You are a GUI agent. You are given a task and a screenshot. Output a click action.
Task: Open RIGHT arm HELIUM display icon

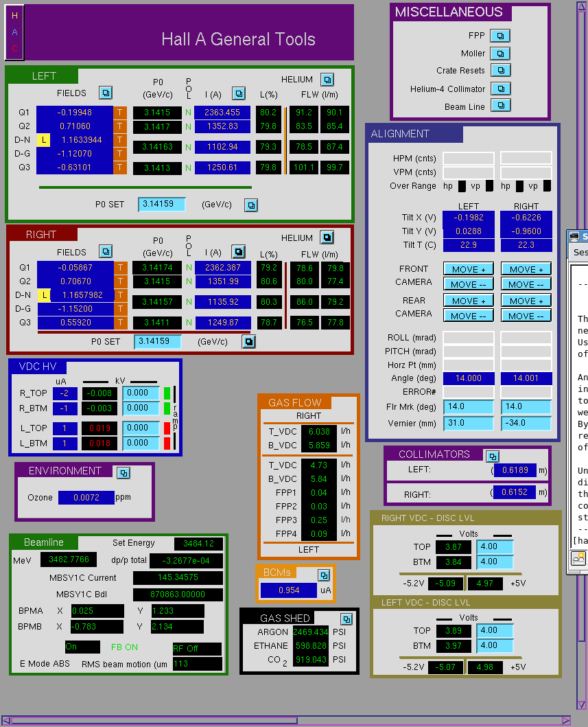(327, 238)
